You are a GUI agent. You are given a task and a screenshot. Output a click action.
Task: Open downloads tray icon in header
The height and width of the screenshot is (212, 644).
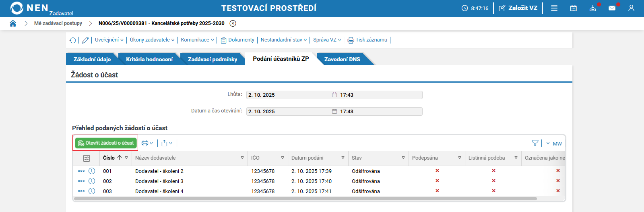[593, 8]
